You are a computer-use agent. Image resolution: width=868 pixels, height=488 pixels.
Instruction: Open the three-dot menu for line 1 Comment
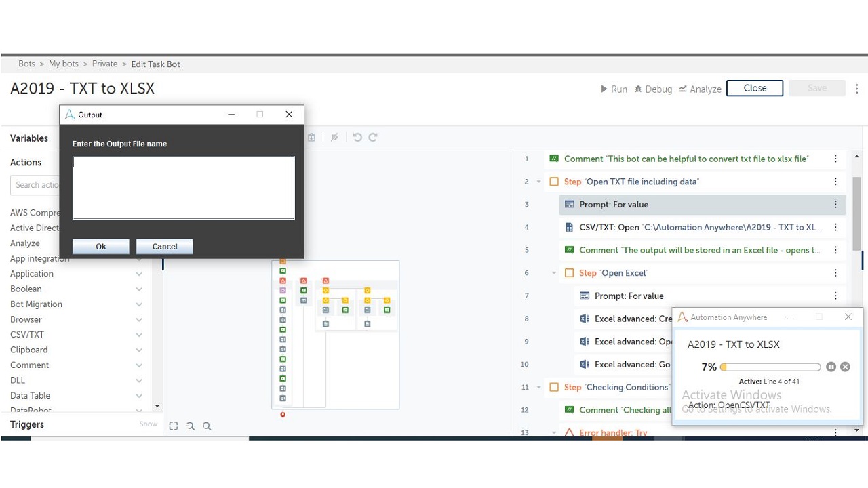tap(835, 159)
